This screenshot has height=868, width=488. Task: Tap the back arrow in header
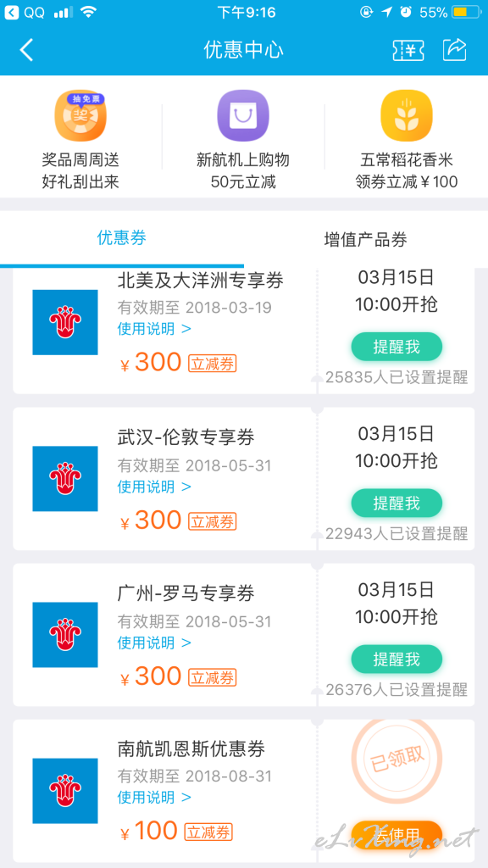[26, 50]
